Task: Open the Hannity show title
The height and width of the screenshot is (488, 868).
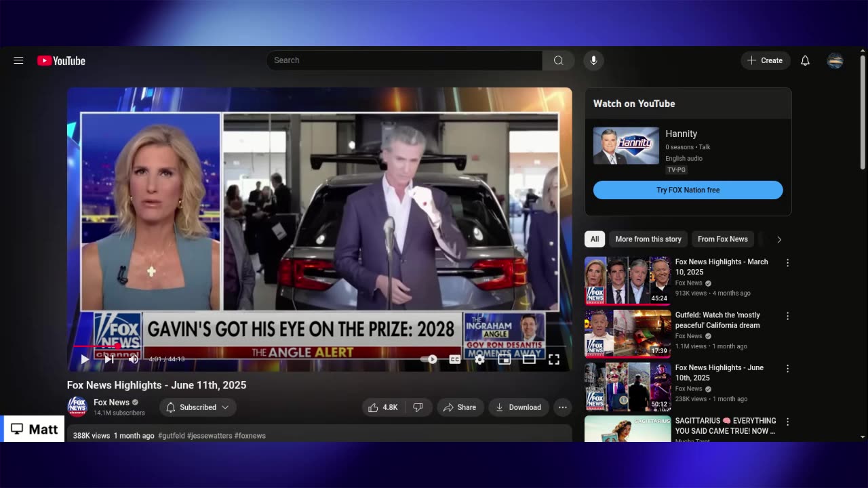Action: tap(681, 134)
